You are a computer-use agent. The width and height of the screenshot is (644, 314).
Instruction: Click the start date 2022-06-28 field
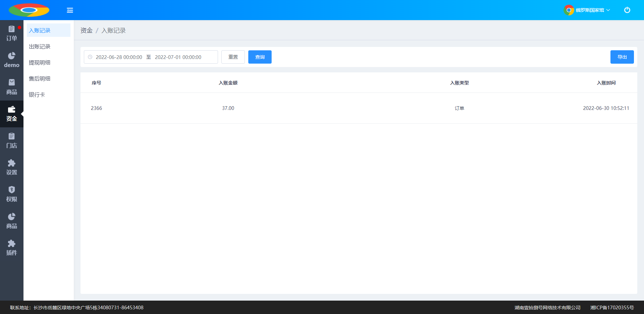pos(119,57)
